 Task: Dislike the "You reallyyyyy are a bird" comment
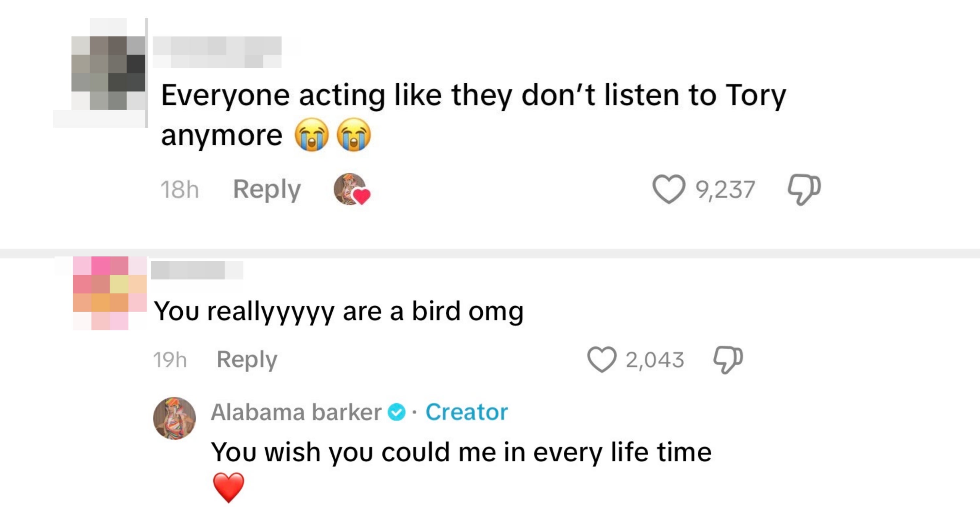click(727, 359)
